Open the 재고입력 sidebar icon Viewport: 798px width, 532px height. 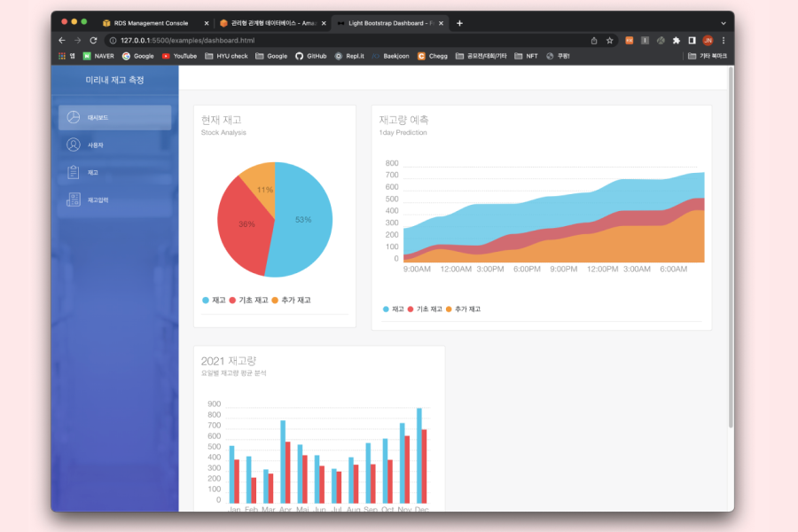click(74, 199)
